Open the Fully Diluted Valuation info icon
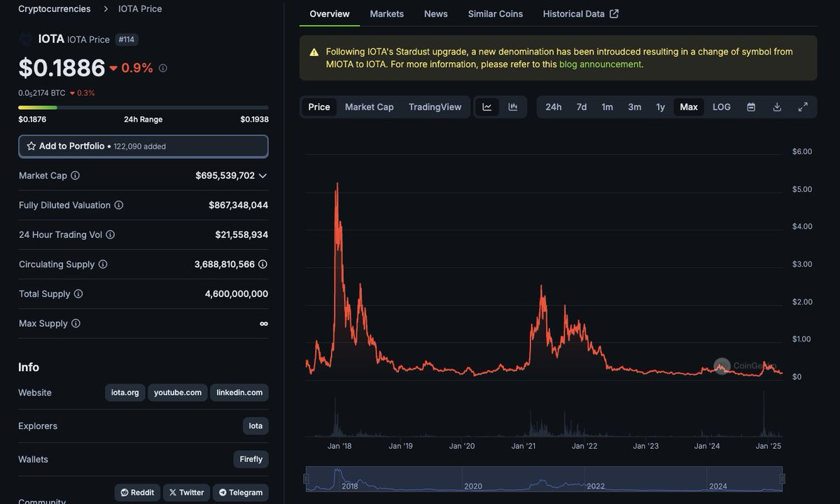Screen dimensions: 840x504 (x=119, y=205)
